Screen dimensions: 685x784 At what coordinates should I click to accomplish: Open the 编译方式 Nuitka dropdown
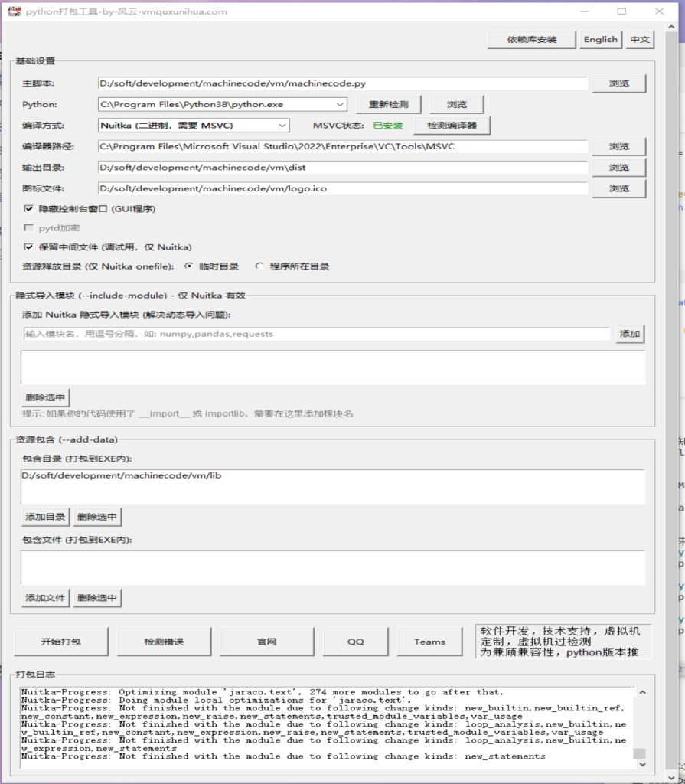(282, 126)
